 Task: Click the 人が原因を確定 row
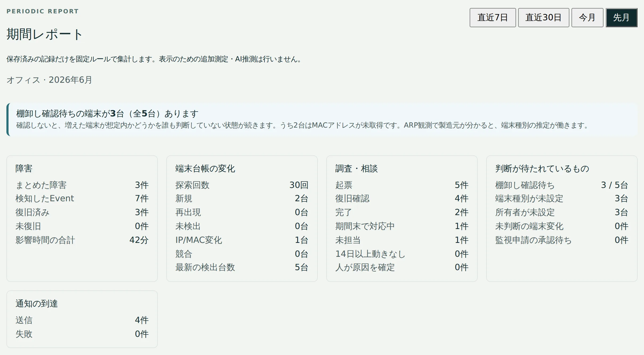(402, 267)
